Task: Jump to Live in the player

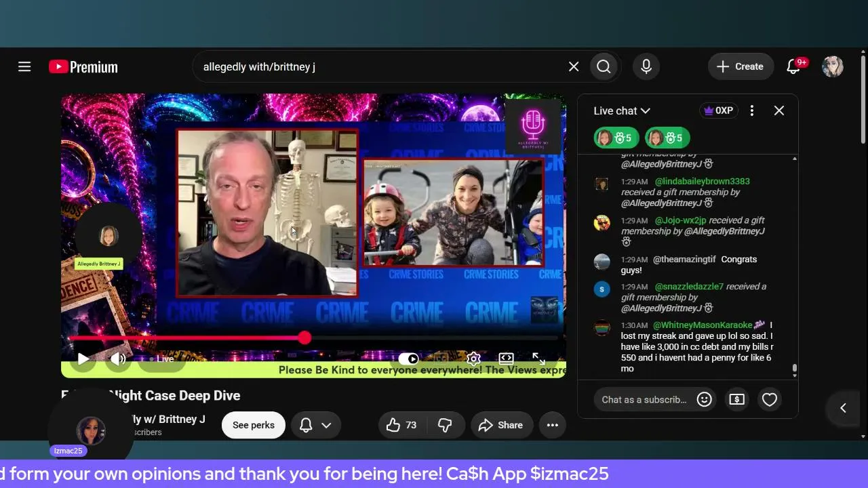Action: coord(163,359)
